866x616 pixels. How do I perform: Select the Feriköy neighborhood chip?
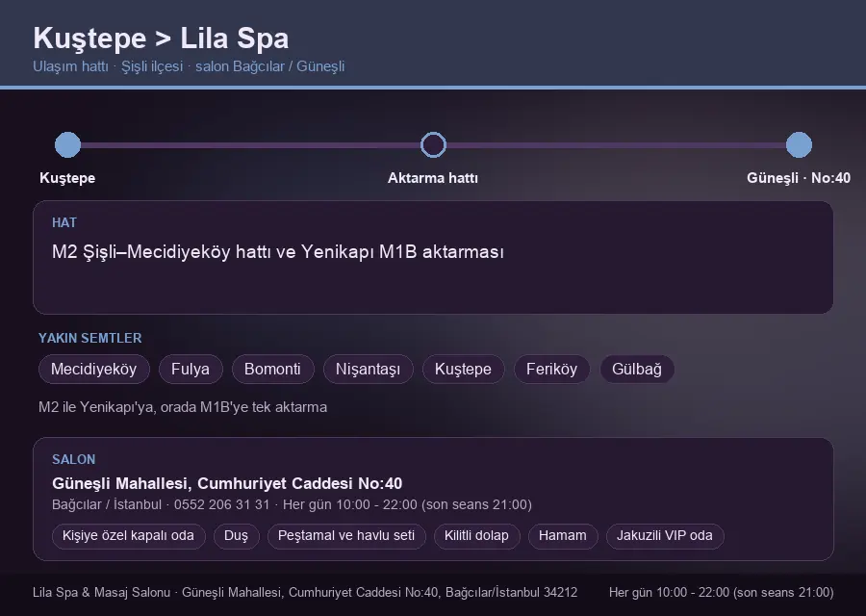coord(551,369)
